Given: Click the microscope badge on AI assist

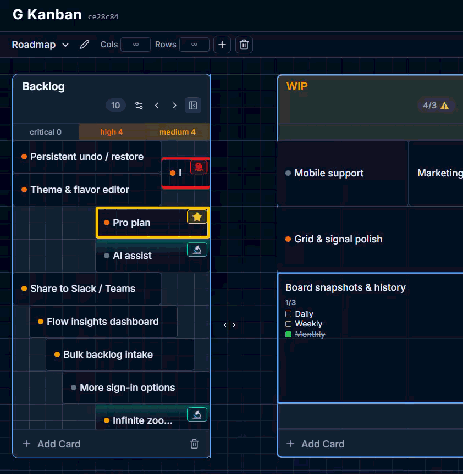Looking at the screenshot, I should (197, 250).
